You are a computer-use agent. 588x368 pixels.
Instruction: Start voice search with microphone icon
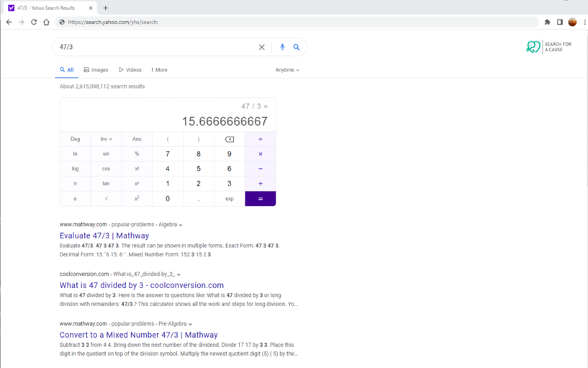pyautogui.click(x=282, y=47)
